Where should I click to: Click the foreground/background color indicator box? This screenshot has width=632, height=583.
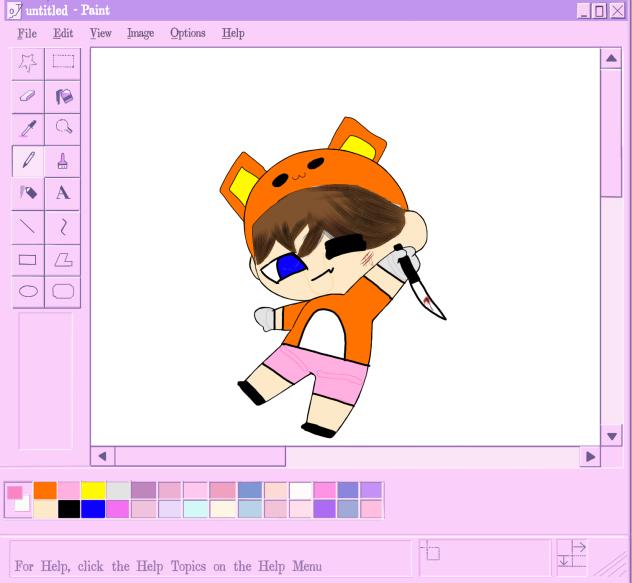tap(18, 500)
